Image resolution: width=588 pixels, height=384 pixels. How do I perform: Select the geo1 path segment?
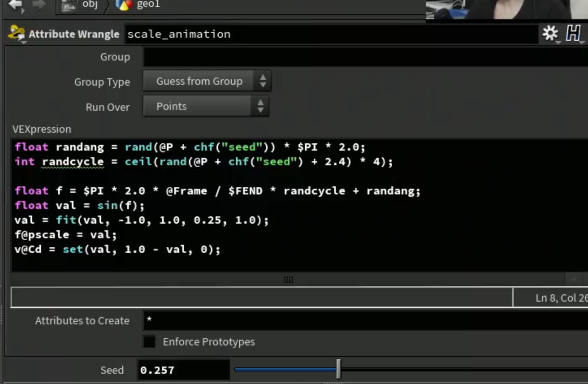(148, 4)
